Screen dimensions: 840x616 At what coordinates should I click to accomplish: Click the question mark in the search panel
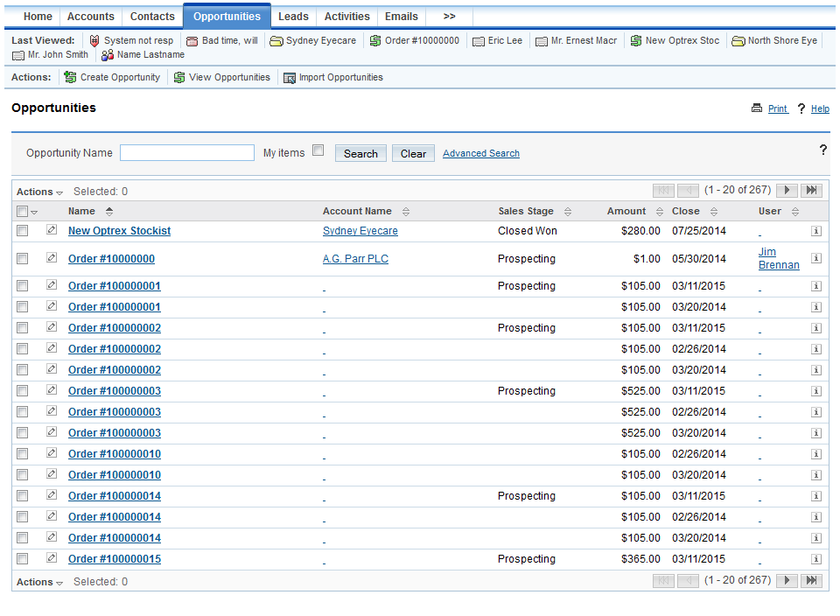pos(822,150)
